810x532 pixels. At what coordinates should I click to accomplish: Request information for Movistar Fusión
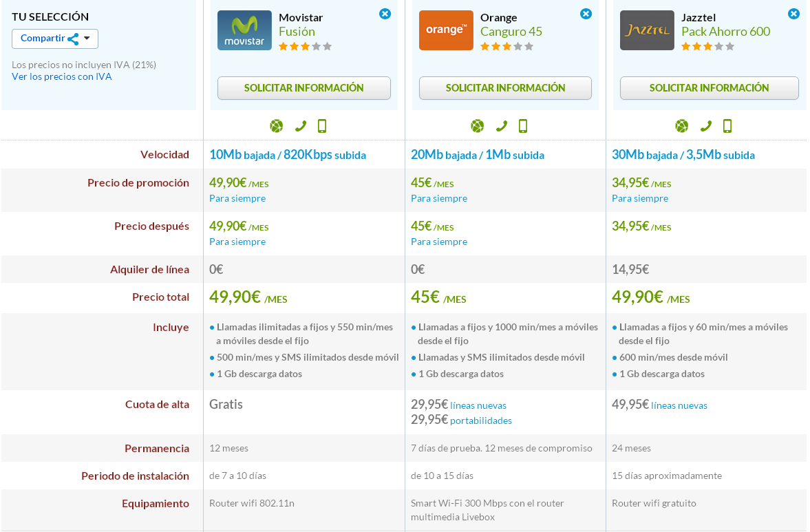click(303, 88)
